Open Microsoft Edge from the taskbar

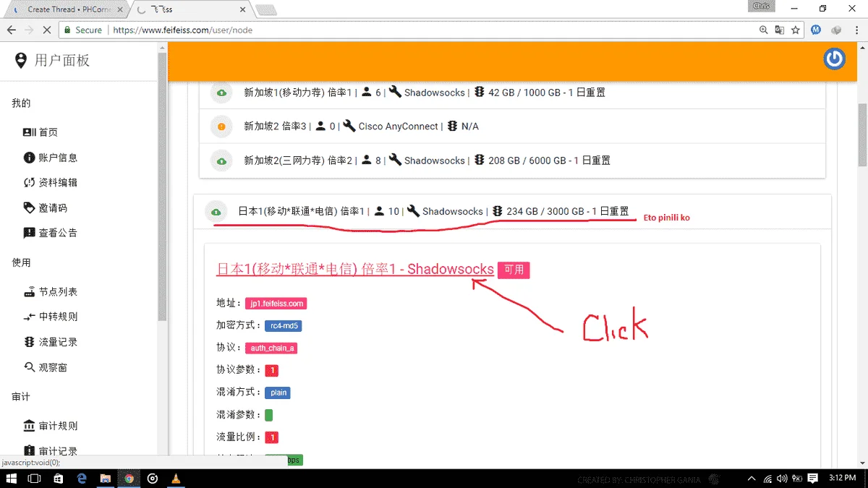pos(82,479)
